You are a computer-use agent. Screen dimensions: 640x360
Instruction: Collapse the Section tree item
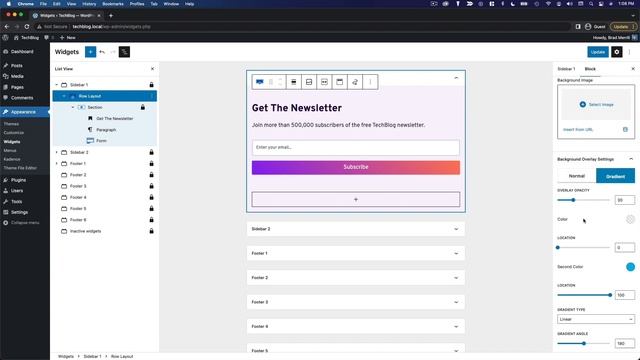pos(73,107)
